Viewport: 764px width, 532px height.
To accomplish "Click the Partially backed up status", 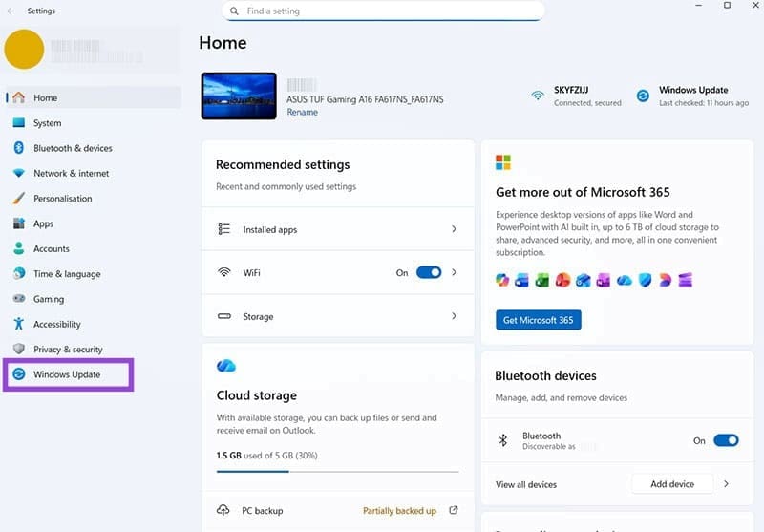I will coord(399,511).
